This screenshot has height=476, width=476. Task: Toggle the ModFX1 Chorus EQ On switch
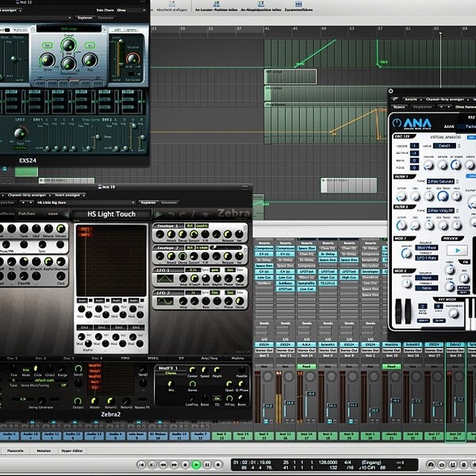(x=217, y=398)
